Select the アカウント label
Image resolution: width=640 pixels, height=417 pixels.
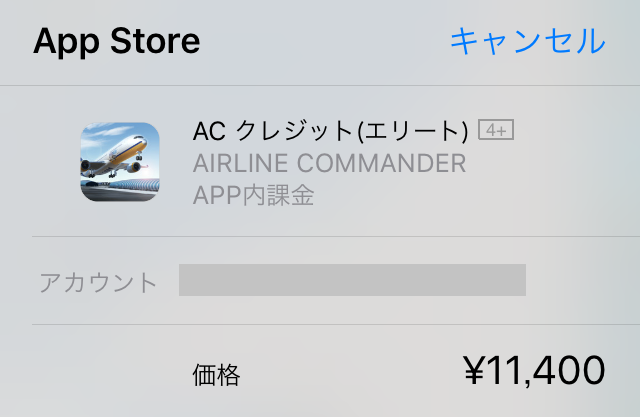pyautogui.click(x=98, y=282)
